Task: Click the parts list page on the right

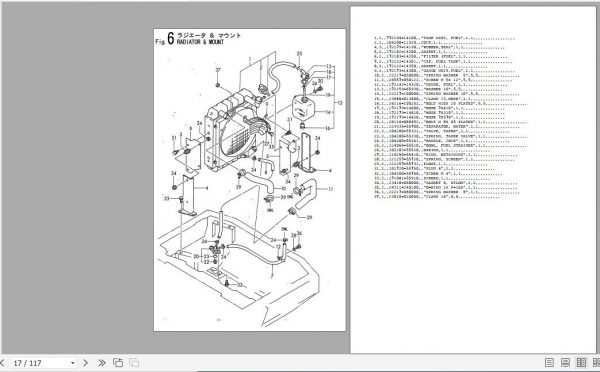Action: pos(473,180)
